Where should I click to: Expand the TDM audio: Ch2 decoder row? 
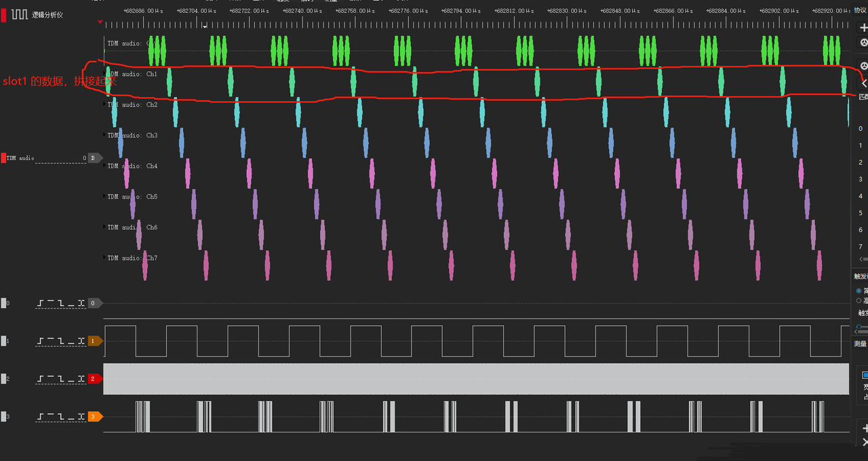[x=105, y=104]
